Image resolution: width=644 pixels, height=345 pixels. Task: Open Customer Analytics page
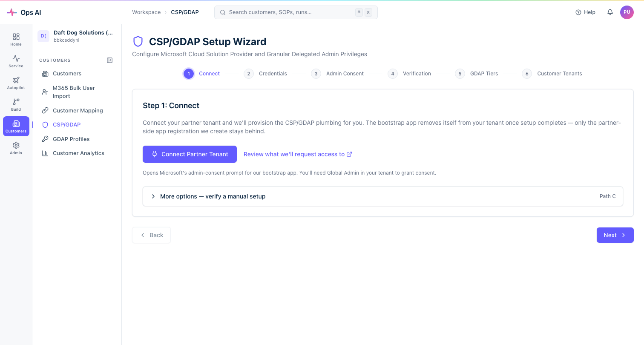(x=77, y=153)
